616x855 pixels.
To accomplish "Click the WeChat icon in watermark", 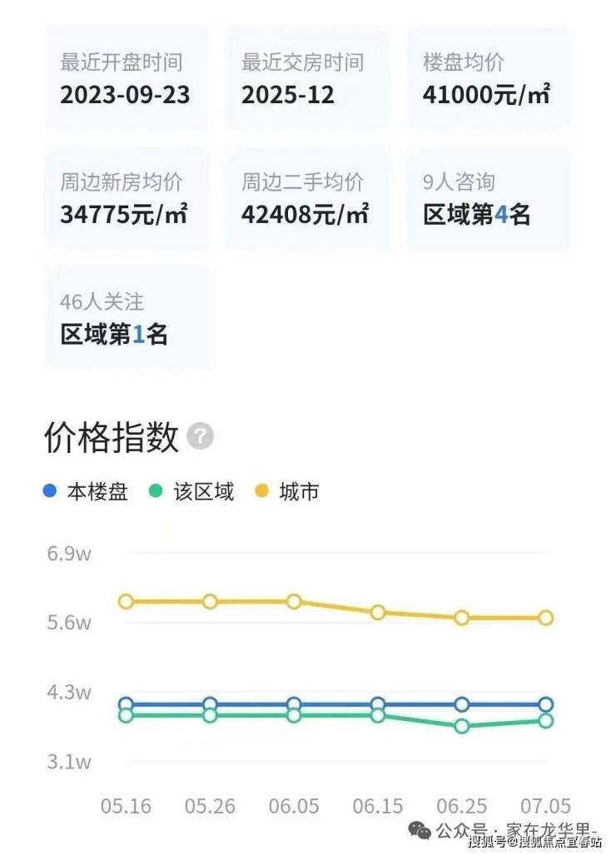I will (420, 830).
